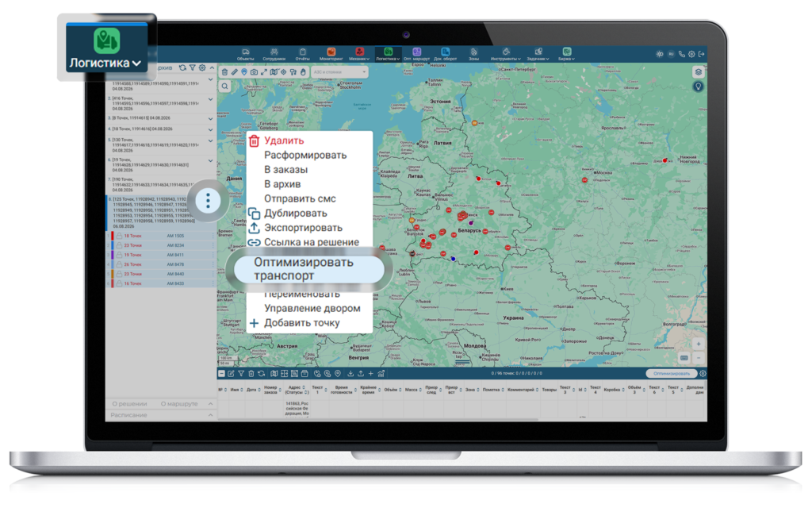
Task: Click the Оптимизировать button above the table
Action: click(x=671, y=373)
